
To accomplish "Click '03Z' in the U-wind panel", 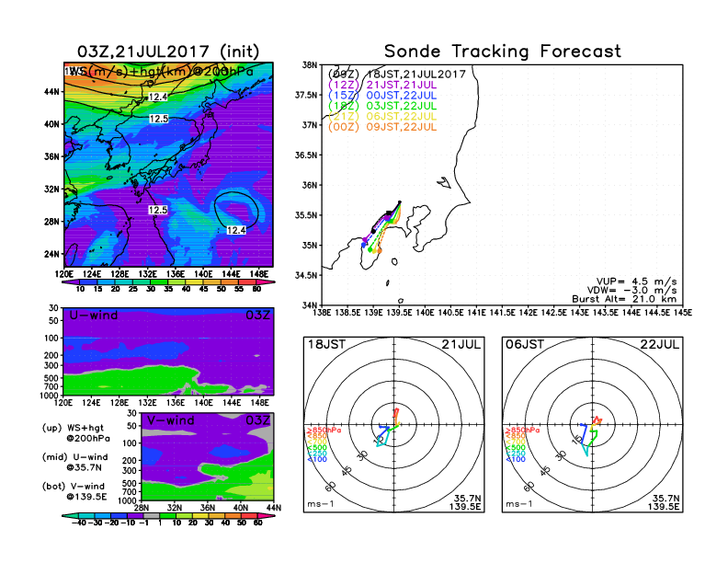I will 257,316.
